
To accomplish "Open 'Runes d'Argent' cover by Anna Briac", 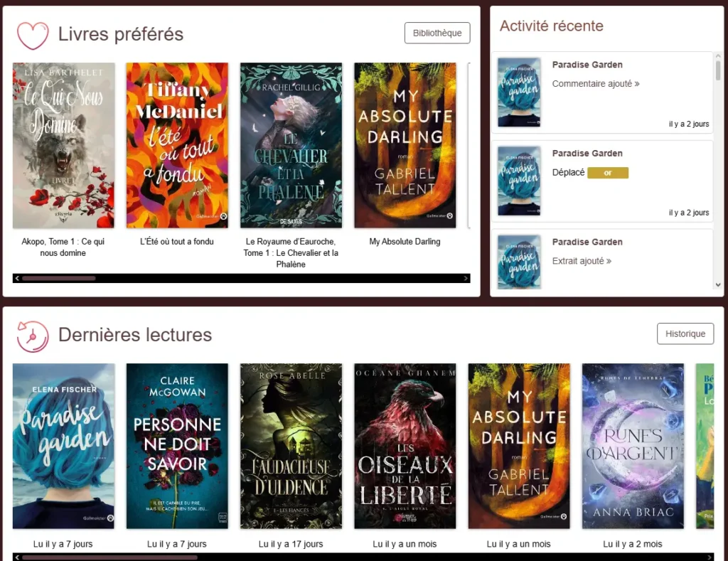I will [633, 446].
